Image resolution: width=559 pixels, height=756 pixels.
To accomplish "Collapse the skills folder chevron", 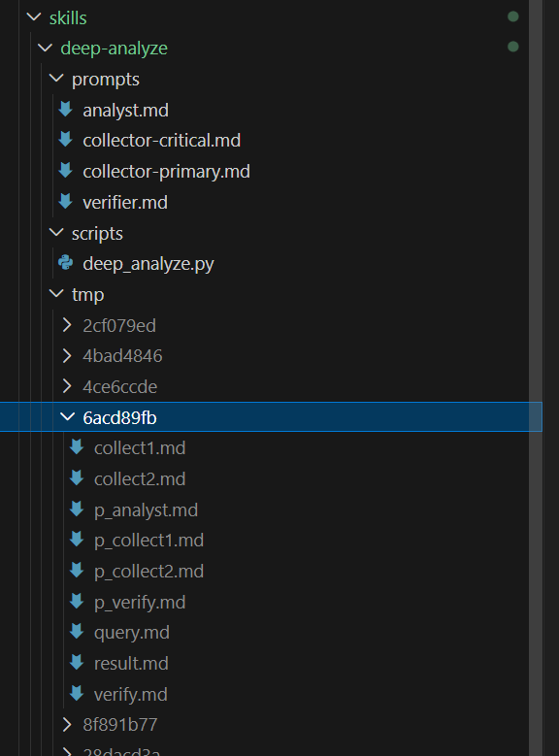I will 34,17.
